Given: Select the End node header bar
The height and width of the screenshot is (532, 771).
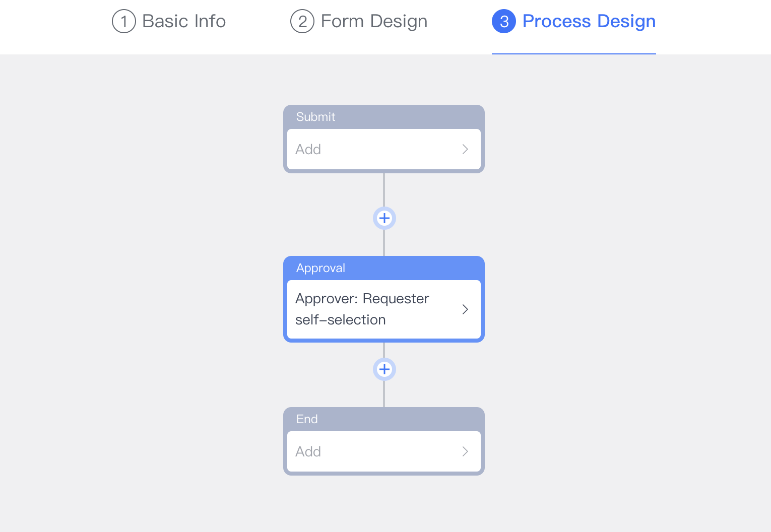Looking at the screenshot, I should point(384,419).
